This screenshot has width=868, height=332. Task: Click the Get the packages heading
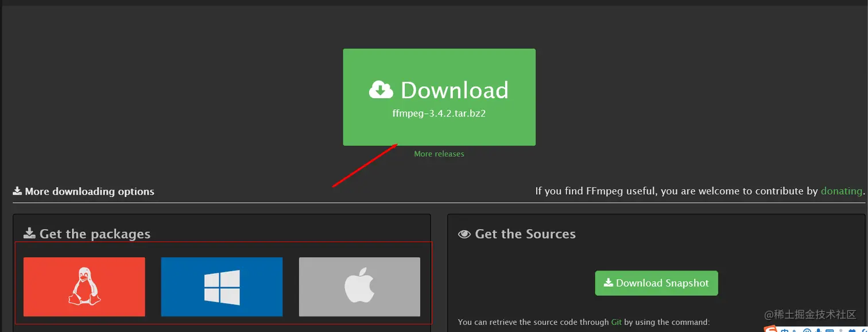pos(87,234)
